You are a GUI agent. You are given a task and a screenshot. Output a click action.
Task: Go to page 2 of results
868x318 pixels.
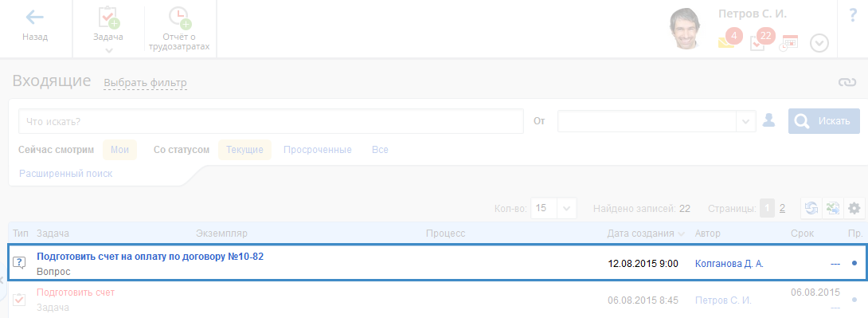[782, 208]
